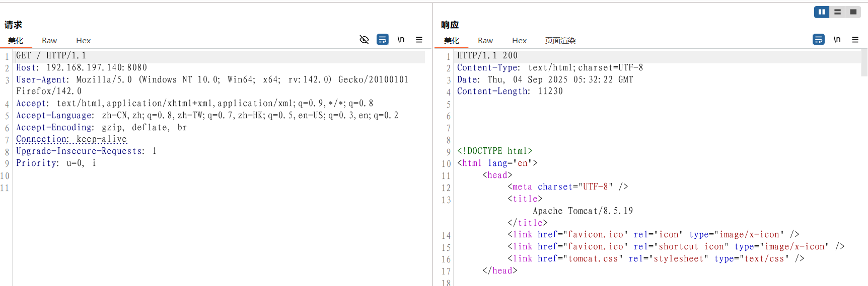Viewport: 868px width, 286px height.
Task: Click the Connection: keep-alive header
Action: [x=71, y=139]
